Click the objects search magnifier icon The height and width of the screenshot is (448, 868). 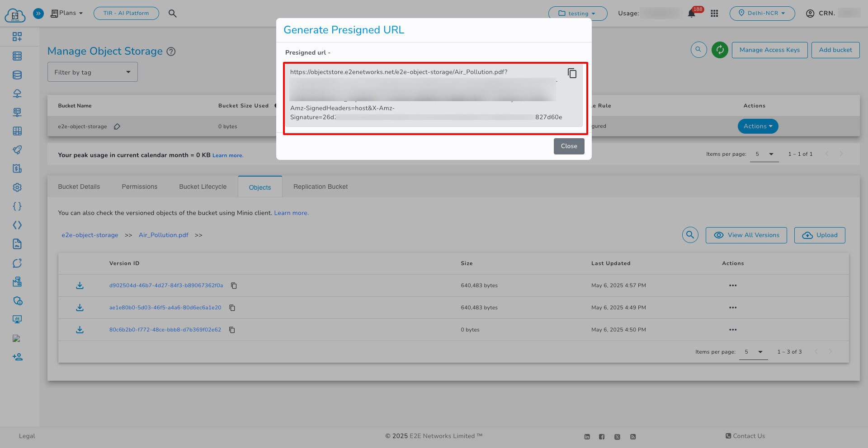690,235
